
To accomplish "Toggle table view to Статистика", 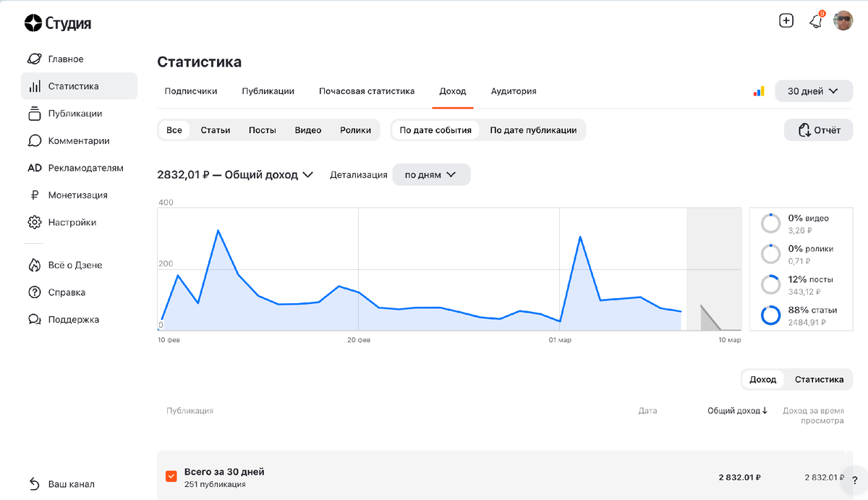I will pos(819,379).
